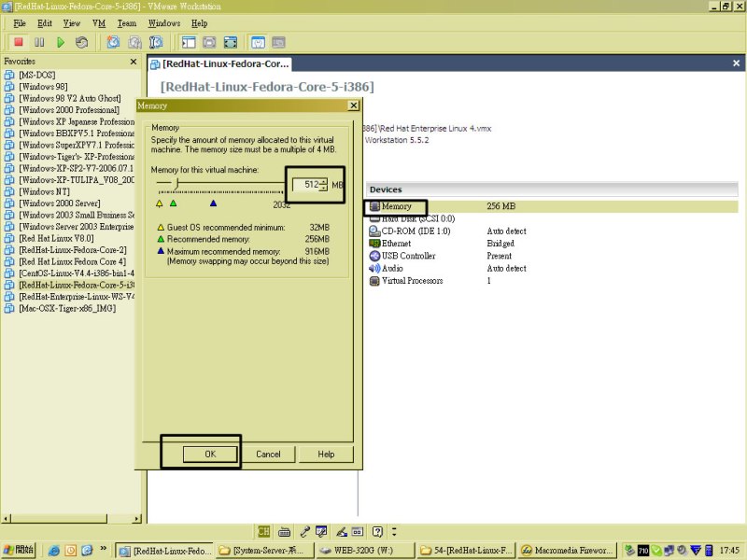The height and width of the screenshot is (560, 747).
Task: Click the Full Screen mode toolbar icon
Action: click(x=231, y=42)
